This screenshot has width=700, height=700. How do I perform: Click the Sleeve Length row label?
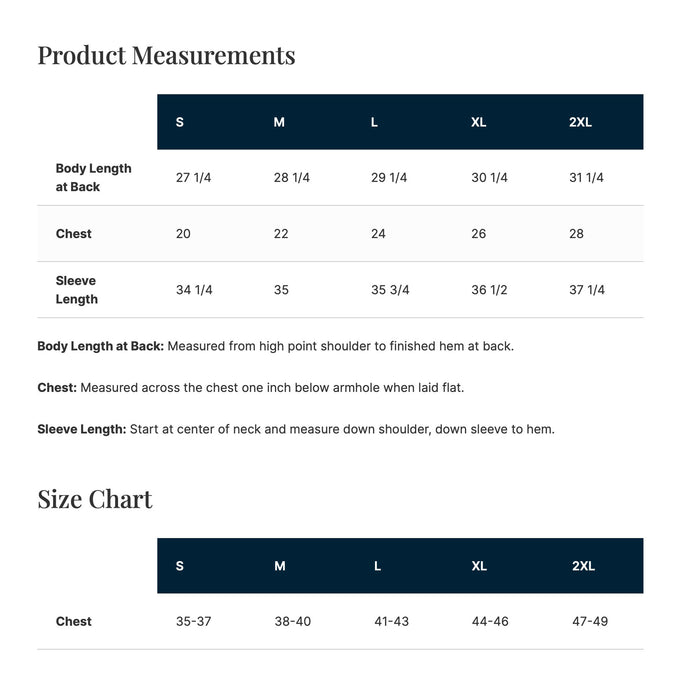tap(76, 290)
